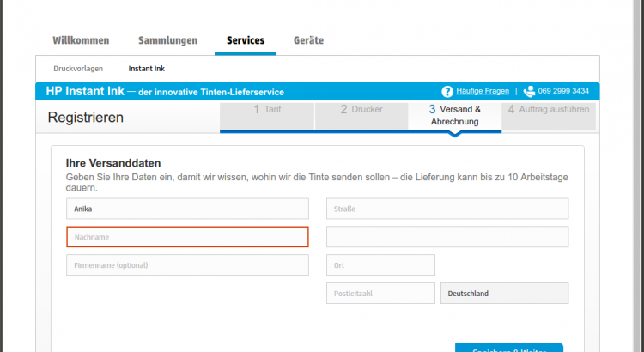Select the Instant Ink sub-tab
Screen dimensions: 644x352
(147, 69)
